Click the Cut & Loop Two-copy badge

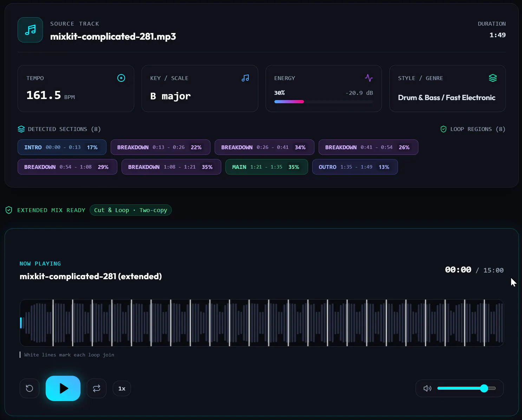point(131,210)
